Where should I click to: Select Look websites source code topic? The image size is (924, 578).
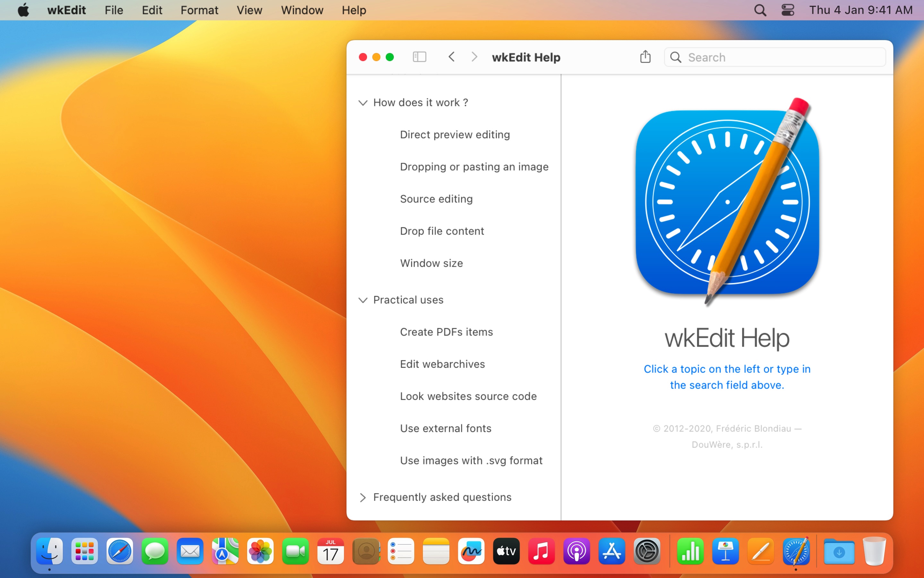coord(468,396)
